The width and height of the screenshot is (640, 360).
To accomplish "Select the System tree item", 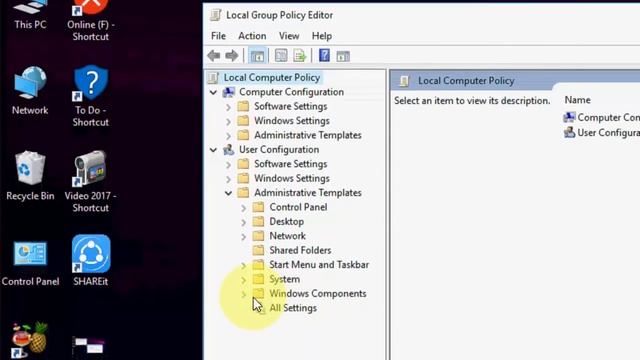I will pos(284,279).
